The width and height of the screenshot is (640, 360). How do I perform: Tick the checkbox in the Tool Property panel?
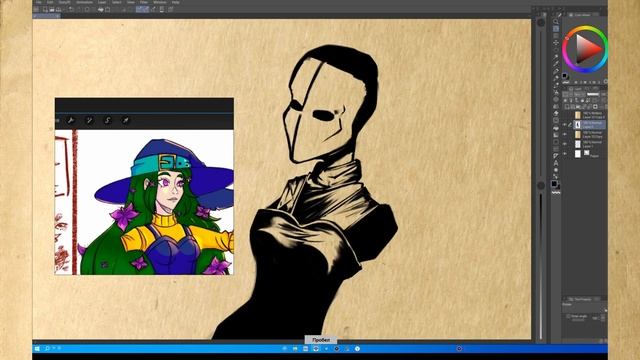[x=568, y=316]
